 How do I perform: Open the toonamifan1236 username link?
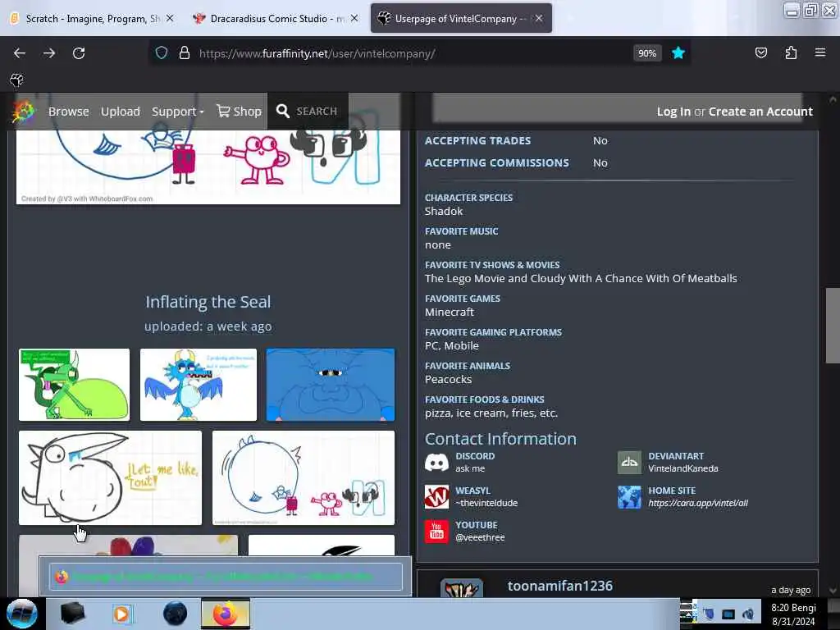coord(559,586)
